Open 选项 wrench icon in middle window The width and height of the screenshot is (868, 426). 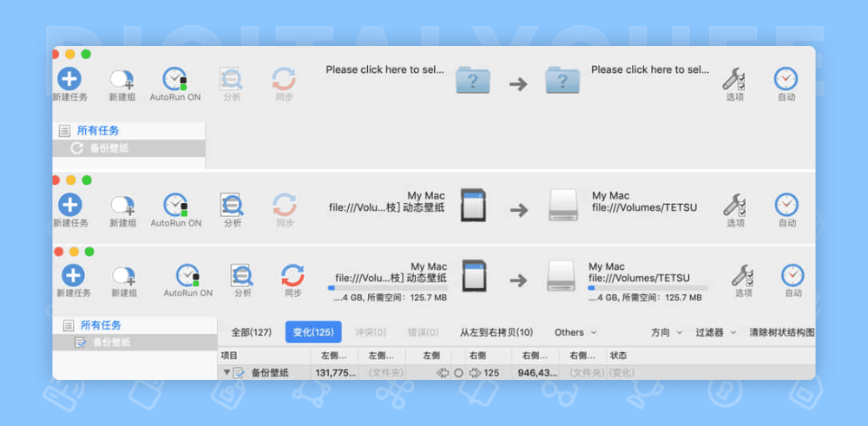(735, 205)
